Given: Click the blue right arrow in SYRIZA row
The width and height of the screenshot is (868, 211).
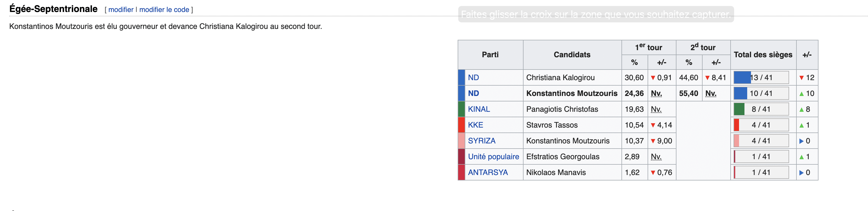Looking at the screenshot, I should [x=802, y=141].
